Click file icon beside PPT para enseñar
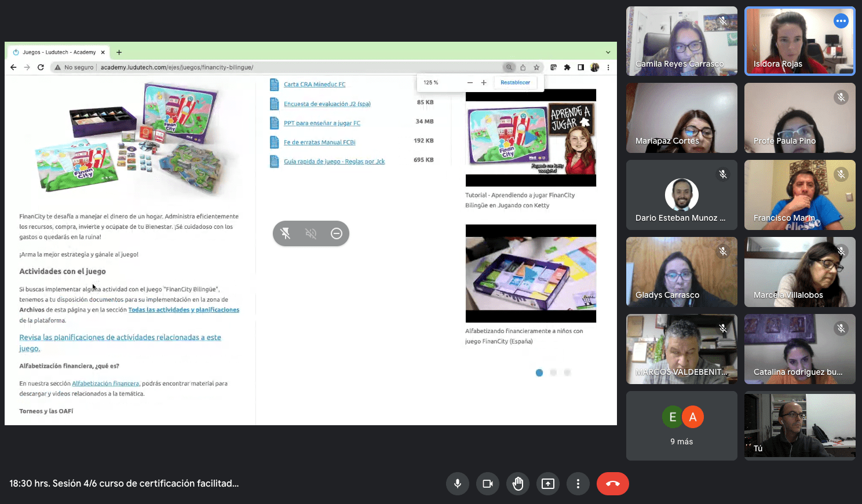Image resolution: width=862 pixels, height=504 pixels. (275, 123)
